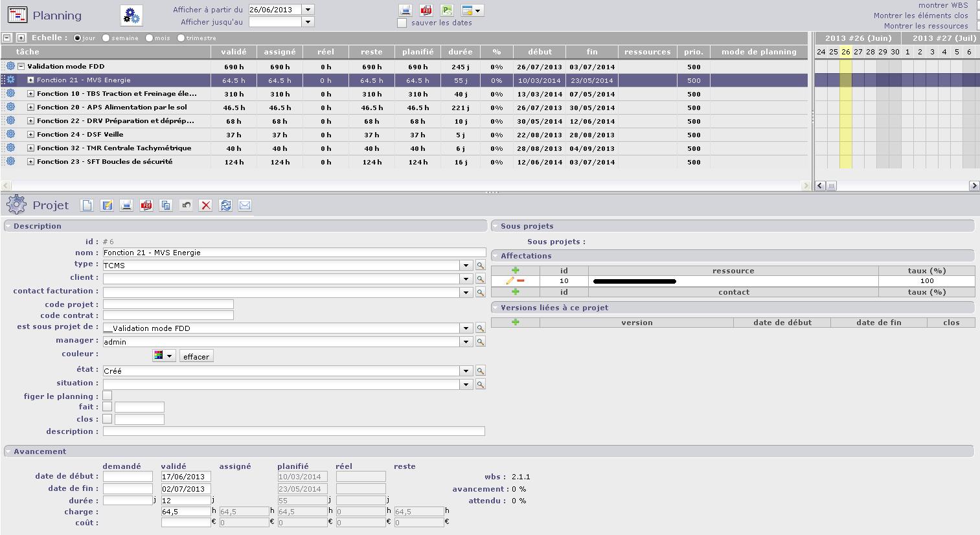Delete the project with red X icon
The height and width of the screenshot is (535, 980).
click(206, 205)
